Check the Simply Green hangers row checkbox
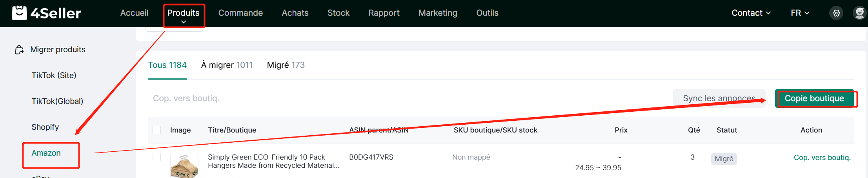The width and height of the screenshot is (868, 178). 157,157
